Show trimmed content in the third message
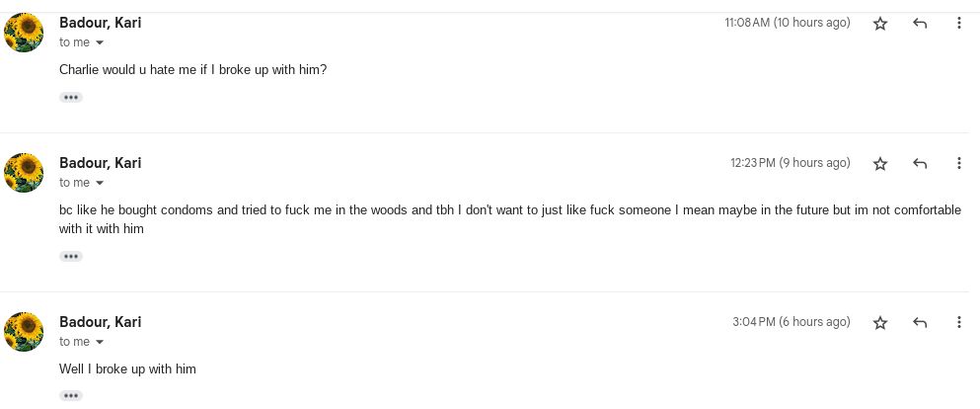 click(70, 396)
